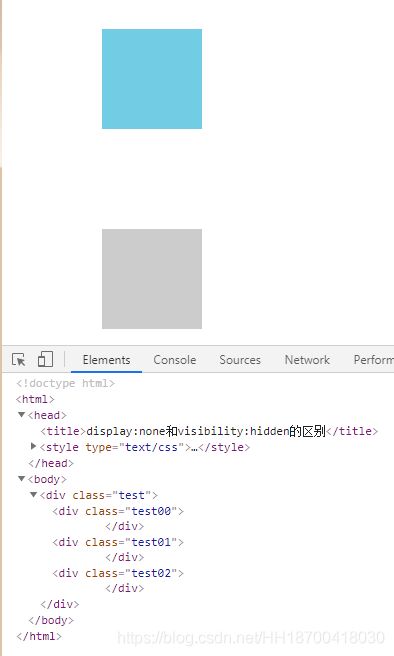Select the div class="test01" row

click(118, 542)
